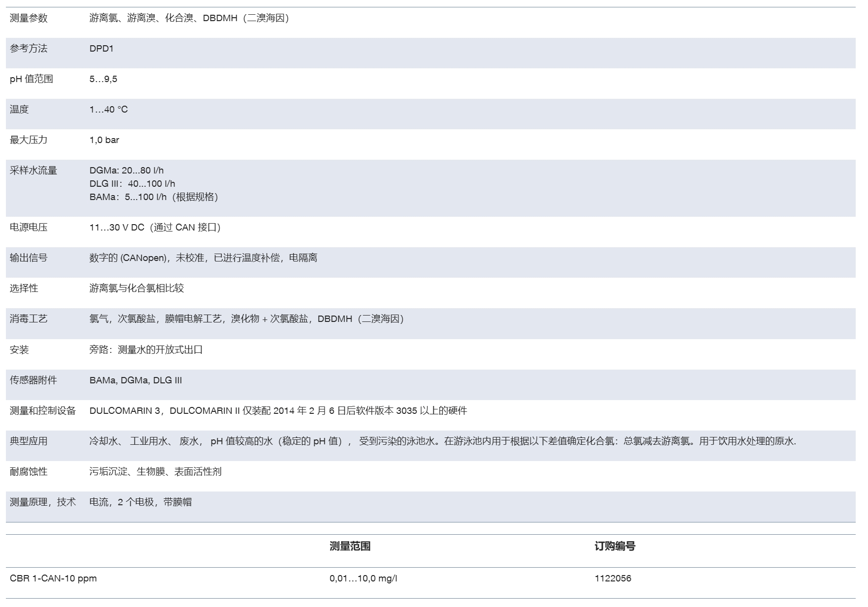Click the 0,01…10,0 mg/l range cell
Screen dimensions: 868x607
coord(363,578)
